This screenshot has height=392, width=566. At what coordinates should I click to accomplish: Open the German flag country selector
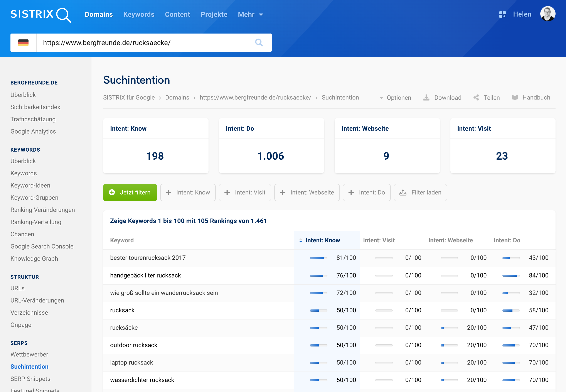(23, 43)
